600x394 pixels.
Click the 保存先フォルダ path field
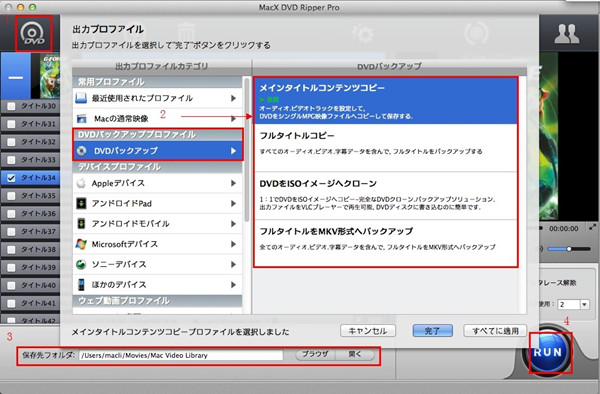181,355
